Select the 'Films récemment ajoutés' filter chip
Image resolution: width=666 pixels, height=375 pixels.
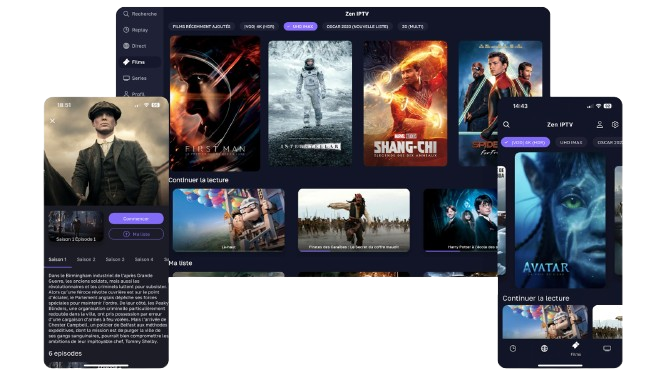[x=201, y=26]
